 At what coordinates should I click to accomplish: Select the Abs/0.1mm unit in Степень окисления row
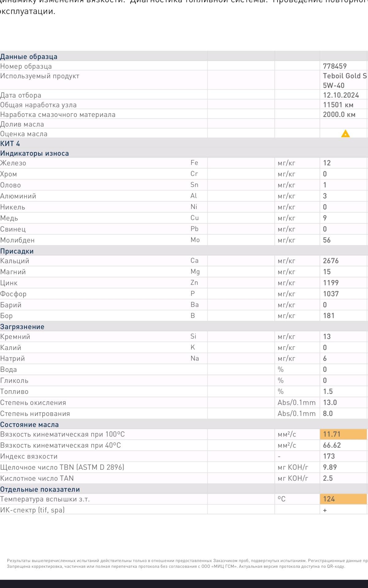coord(297,402)
